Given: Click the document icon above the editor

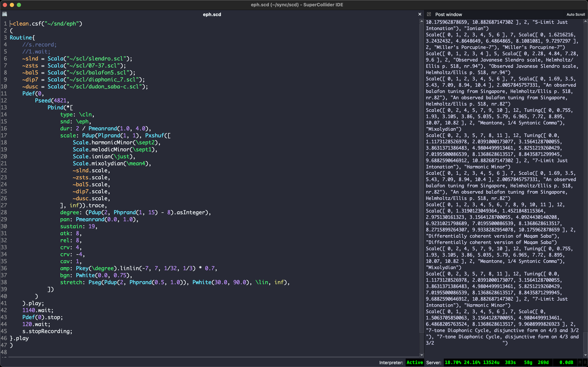Looking at the screenshot, I should click(x=5, y=14).
